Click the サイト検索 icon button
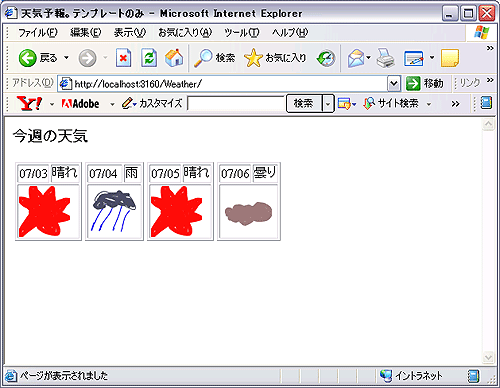Image resolution: width=500 pixels, height=388 pixels. [391, 104]
